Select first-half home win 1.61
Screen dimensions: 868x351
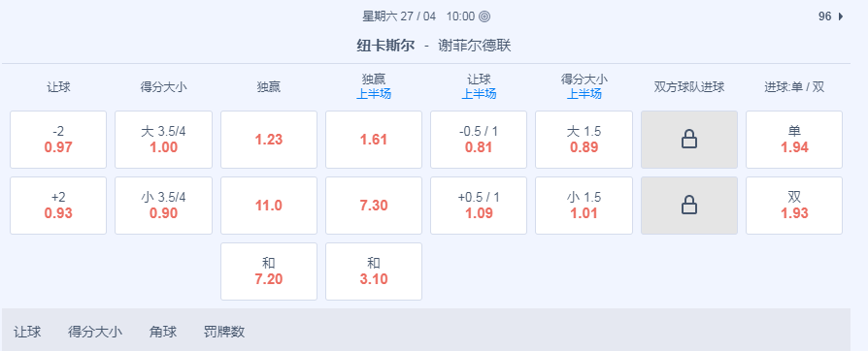point(374,140)
